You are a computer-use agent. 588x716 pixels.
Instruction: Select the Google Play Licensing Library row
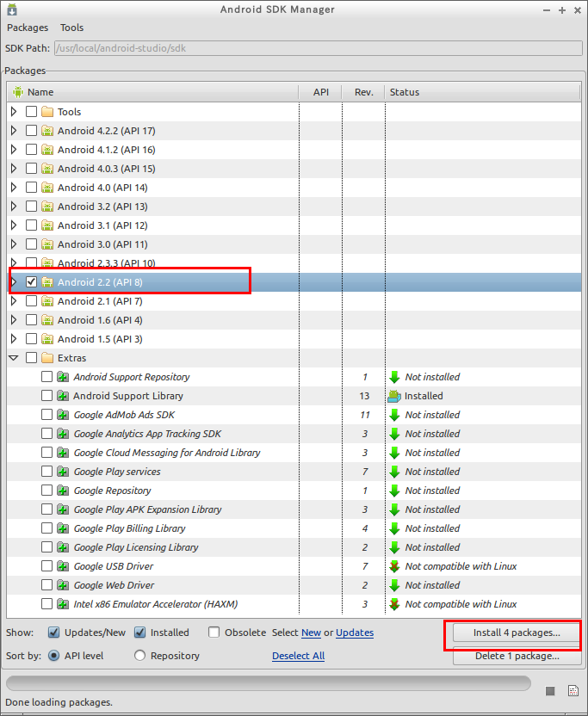(294, 547)
